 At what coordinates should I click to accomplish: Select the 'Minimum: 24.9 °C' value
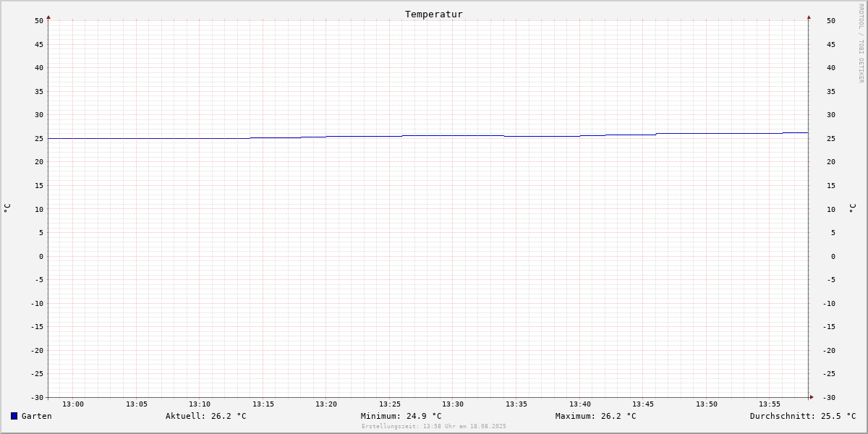[x=401, y=416]
